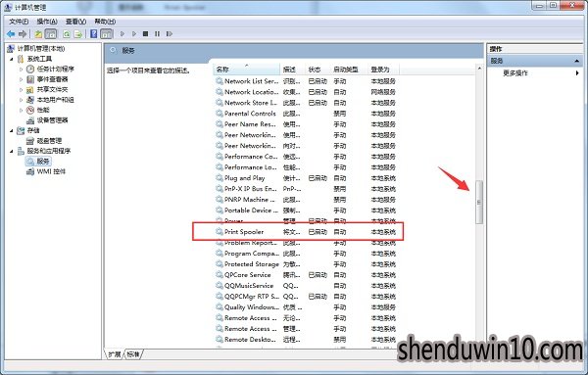Select 共享文件夹 in the tree
The width and height of the screenshot is (588, 375).
click(x=53, y=89)
